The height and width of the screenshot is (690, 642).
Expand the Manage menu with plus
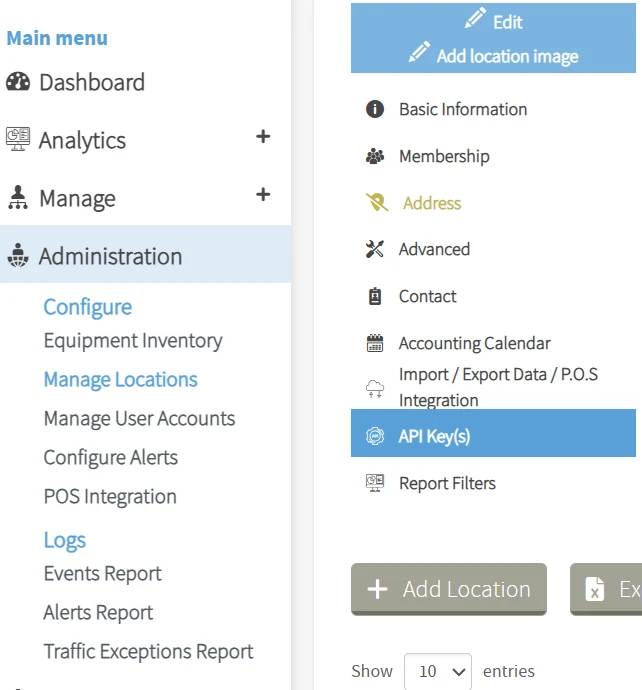pos(263,194)
